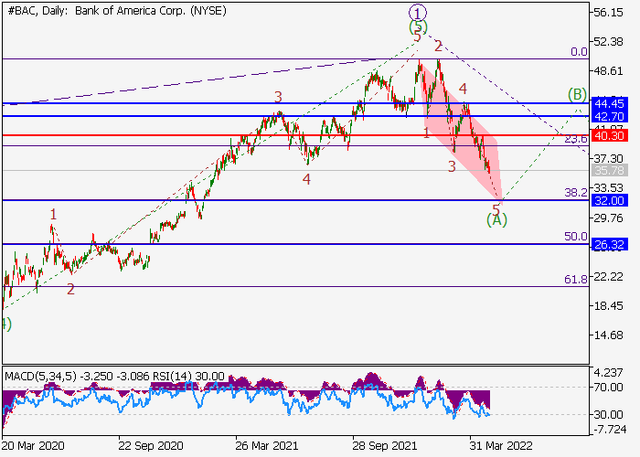This screenshot has height=457, width=640.
Task: Click the 52.38 value on price axis
Action: click(609, 42)
